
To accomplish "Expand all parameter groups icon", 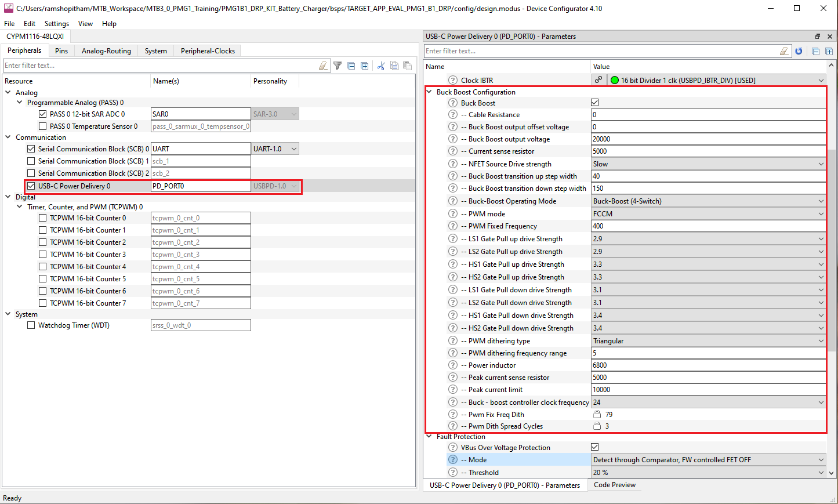I will tap(829, 51).
